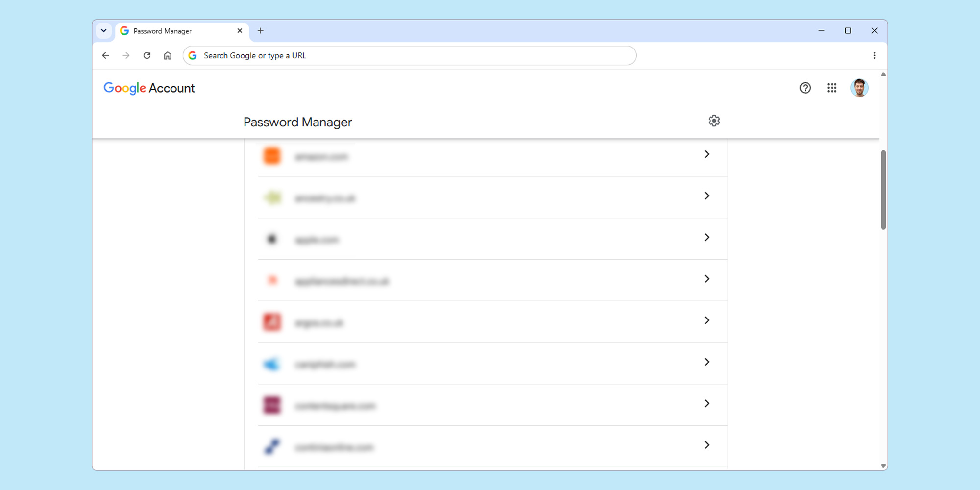Open Password Manager settings gear
The width and height of the screenshot is (980, 490).
tap(714, 121)
